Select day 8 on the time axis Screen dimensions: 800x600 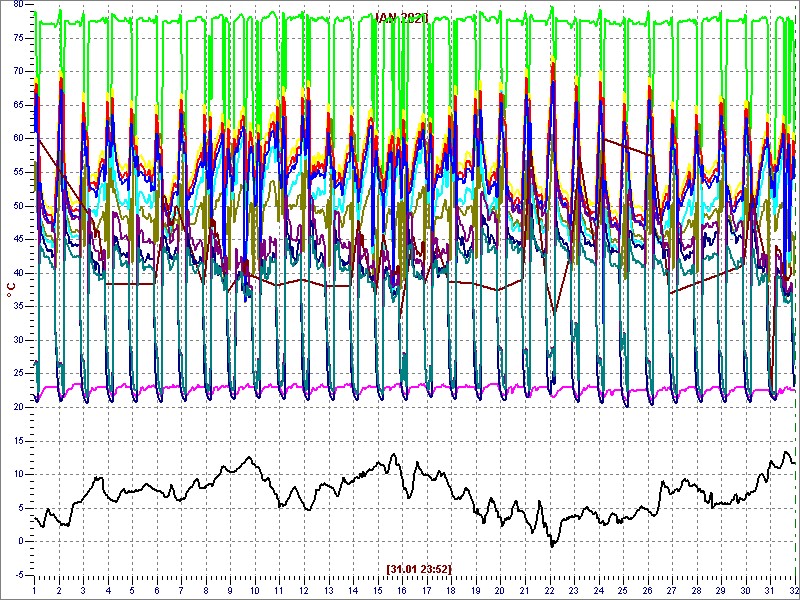(206, 592)
